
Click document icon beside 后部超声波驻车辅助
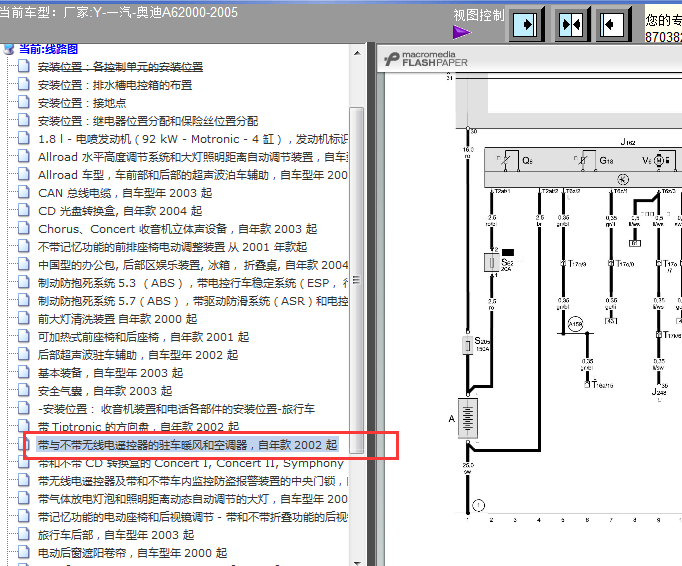pos(24,355)
